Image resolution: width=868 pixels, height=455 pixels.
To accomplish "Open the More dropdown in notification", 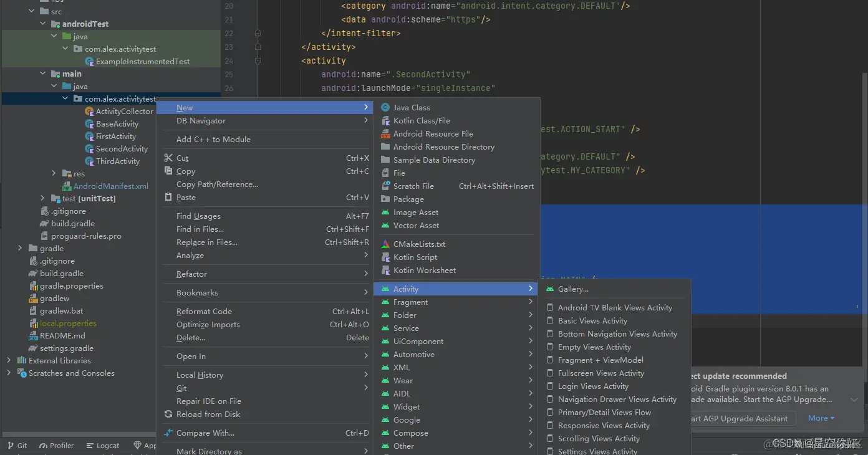I will point(821,418).
